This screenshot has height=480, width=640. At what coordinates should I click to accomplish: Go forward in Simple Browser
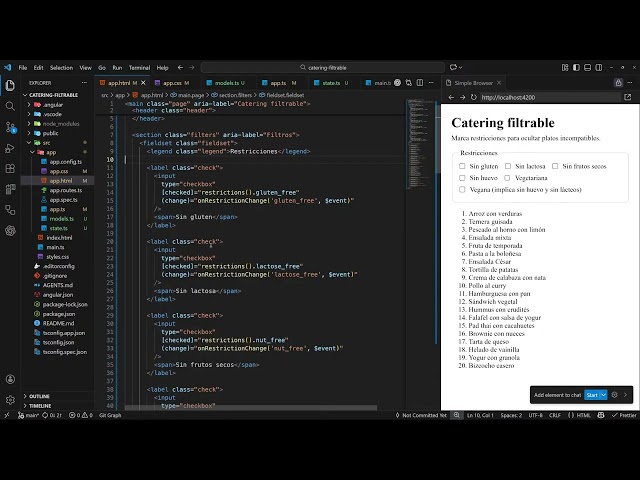[x=462, y=97]
